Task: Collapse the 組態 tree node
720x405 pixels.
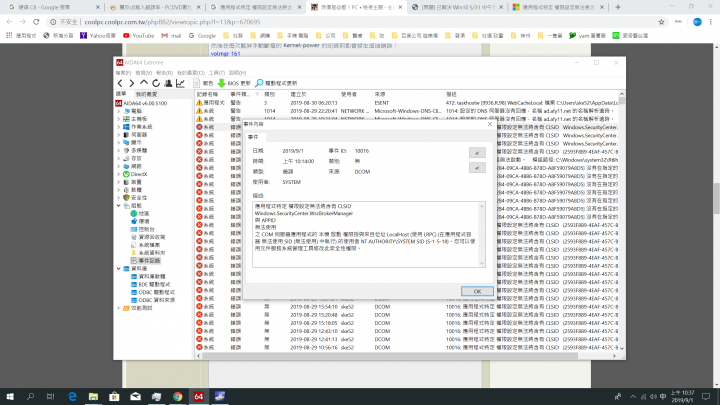Action: [x=119, y=205]
